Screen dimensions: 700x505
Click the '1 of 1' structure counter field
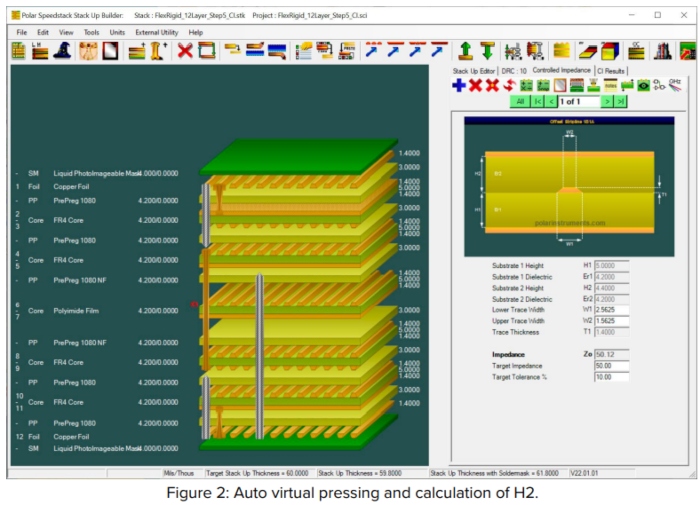pyautogui.click(x=579, y=102)
